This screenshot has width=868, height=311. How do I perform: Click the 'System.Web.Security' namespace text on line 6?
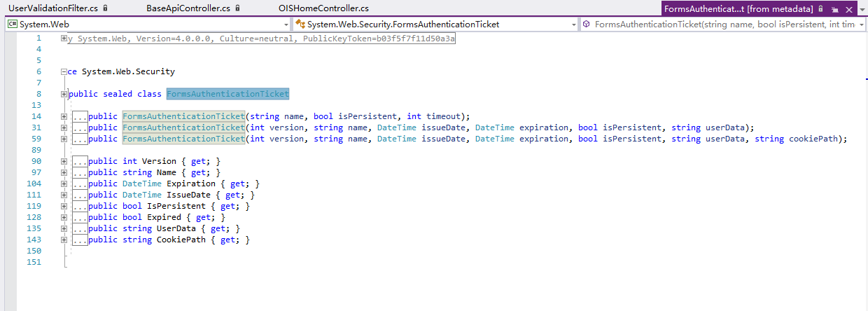pyautogui.click(x=128, y=71)
